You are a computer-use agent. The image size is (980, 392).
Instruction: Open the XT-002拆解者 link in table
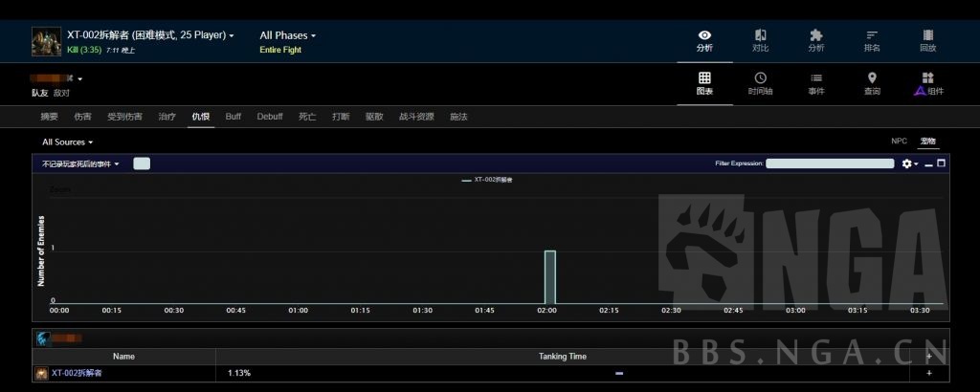pyautogui.click(x=77, y=373)
